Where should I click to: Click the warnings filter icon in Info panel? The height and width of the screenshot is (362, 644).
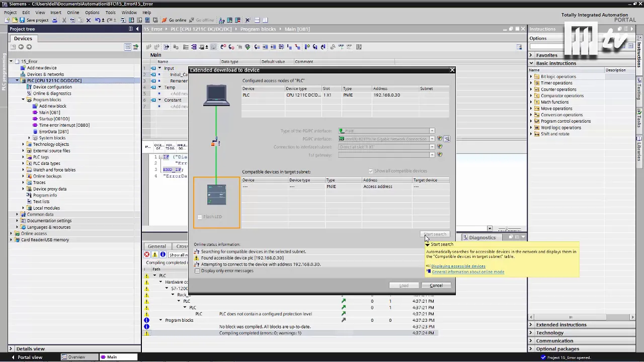pos(155,254)
